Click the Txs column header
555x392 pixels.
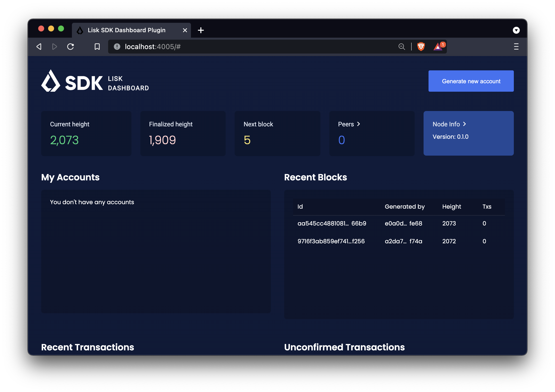point(487,207)
